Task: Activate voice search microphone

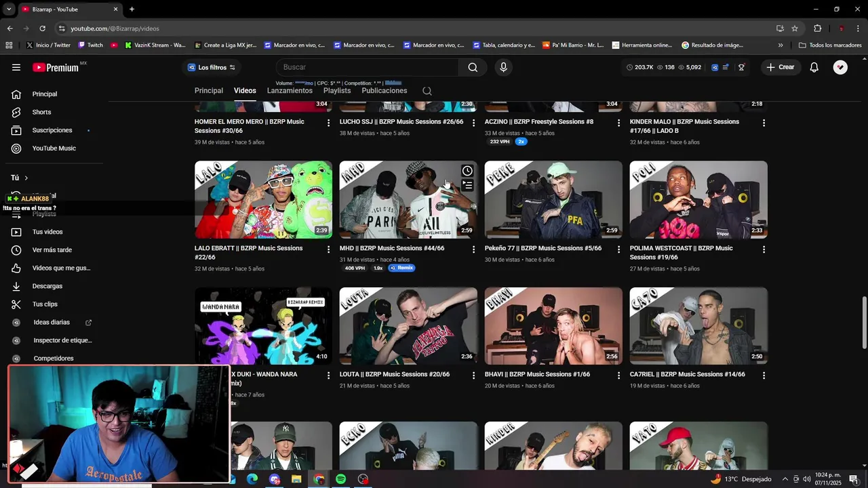Action: point(503,67)
